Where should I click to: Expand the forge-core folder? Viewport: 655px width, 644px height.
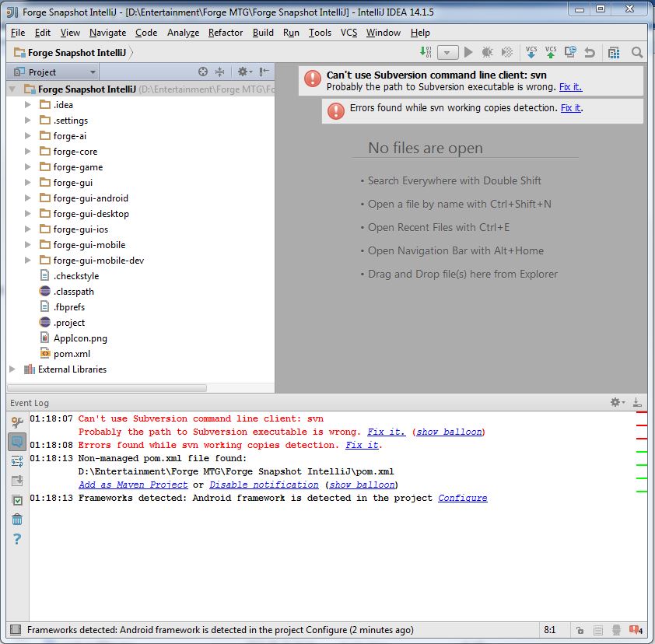(x=28, y=152)
